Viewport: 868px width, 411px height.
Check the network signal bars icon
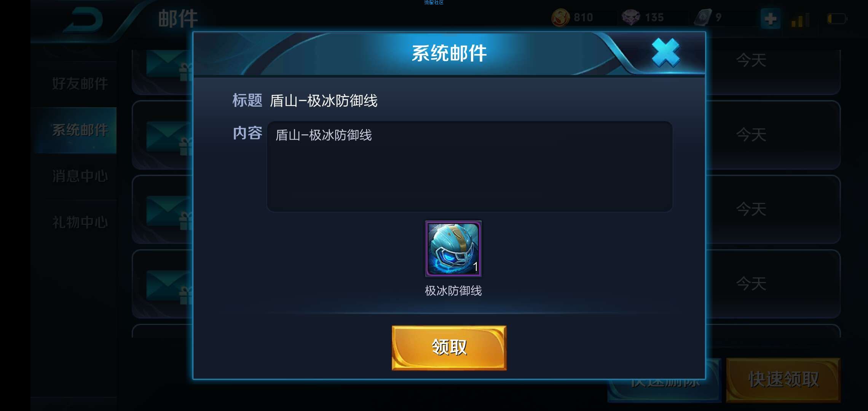(x=800, y=20)
